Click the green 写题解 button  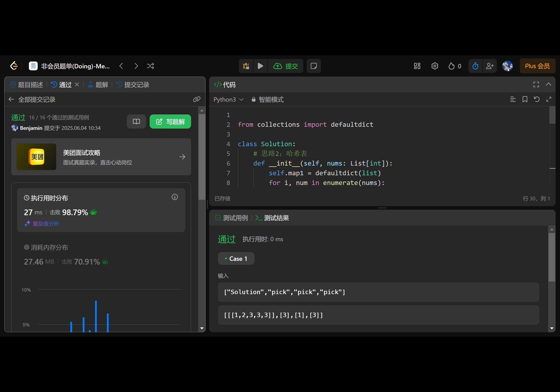click(x=170, y=121)
